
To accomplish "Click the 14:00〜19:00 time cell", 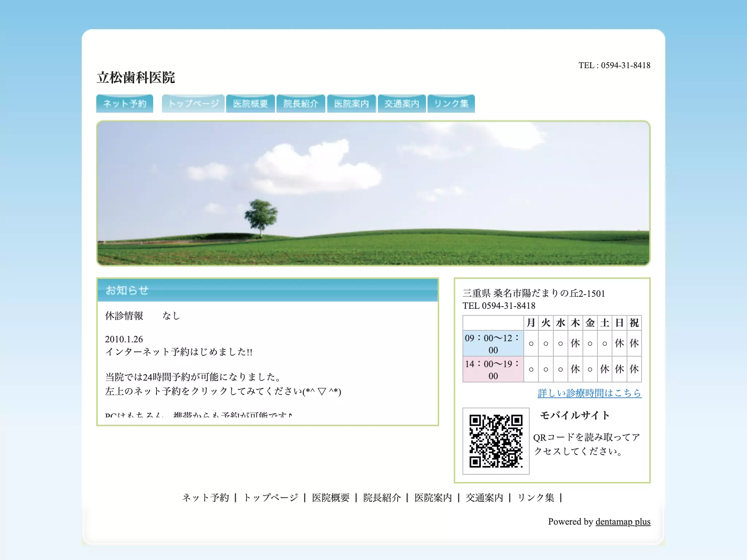I will [x=493, y=369].
